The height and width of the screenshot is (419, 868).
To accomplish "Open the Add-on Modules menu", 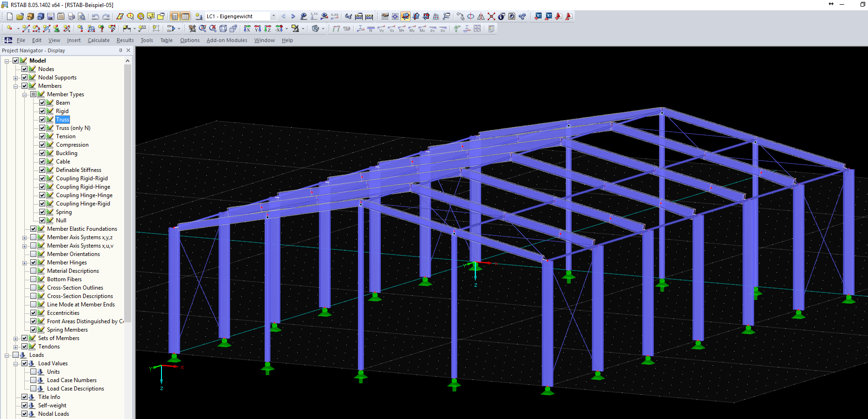I will [x=227, y=40].
